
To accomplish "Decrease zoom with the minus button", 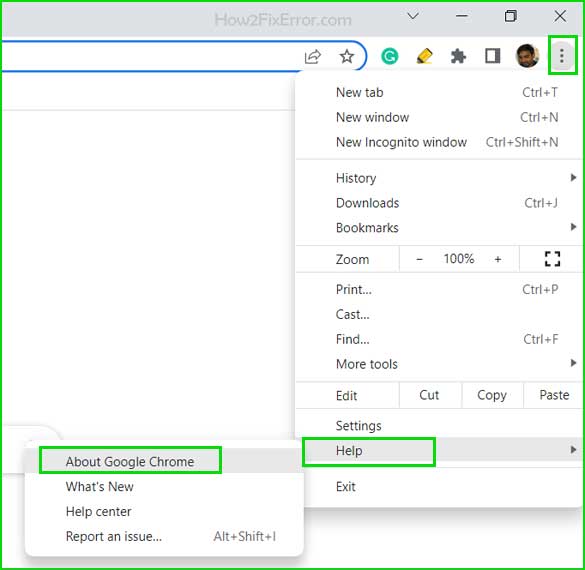I will tap(419, 259).
